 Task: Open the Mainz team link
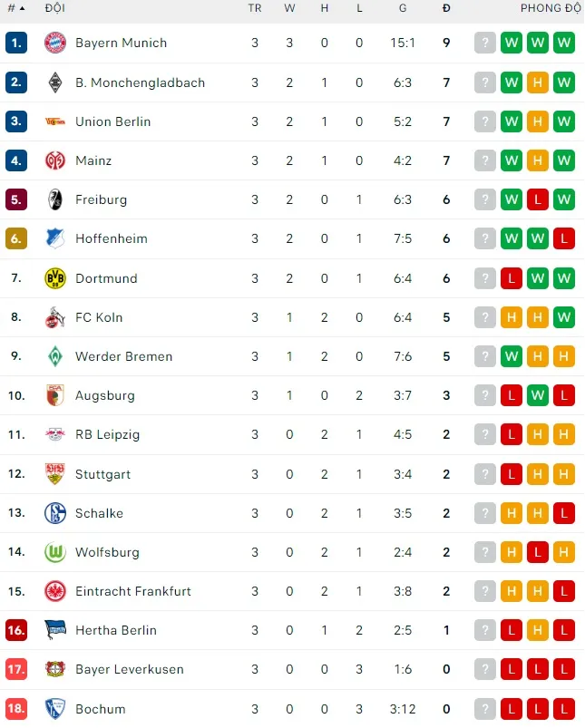(x=93, y=160)
